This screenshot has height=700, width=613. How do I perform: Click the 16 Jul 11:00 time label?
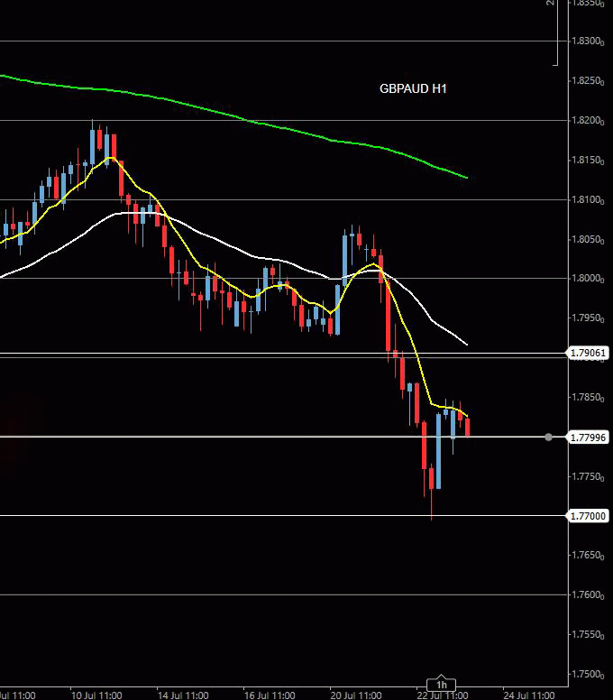(270, 695)
